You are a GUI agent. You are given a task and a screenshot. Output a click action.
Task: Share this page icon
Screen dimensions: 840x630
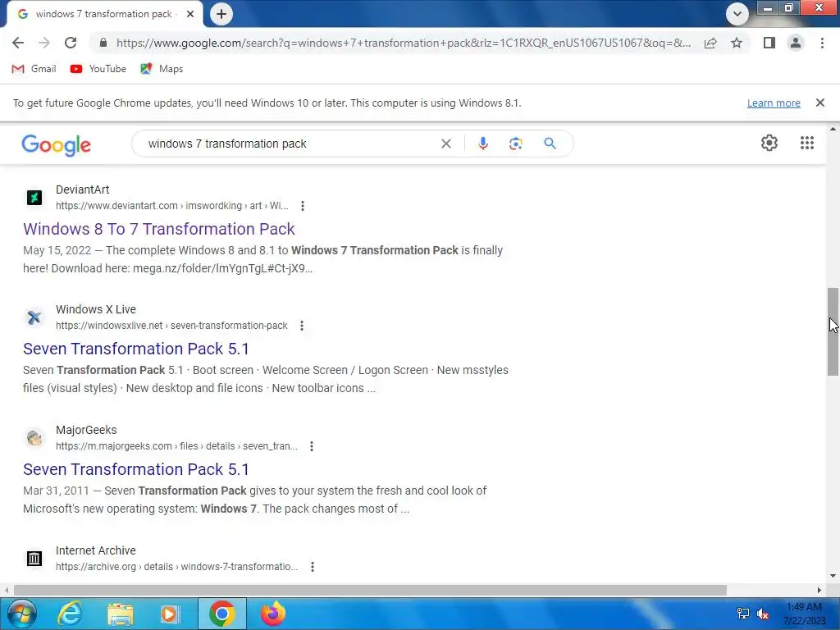710,43
